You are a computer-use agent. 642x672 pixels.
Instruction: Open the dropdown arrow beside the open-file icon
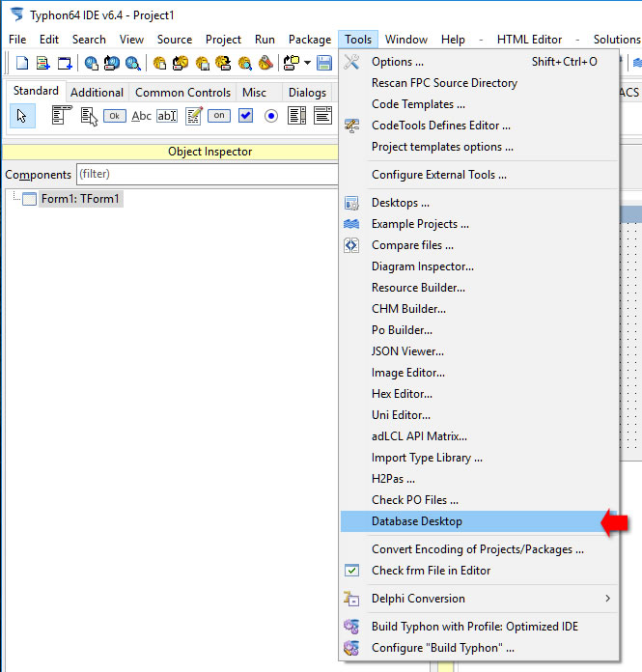pyautogui.click(x=307, y=63)
